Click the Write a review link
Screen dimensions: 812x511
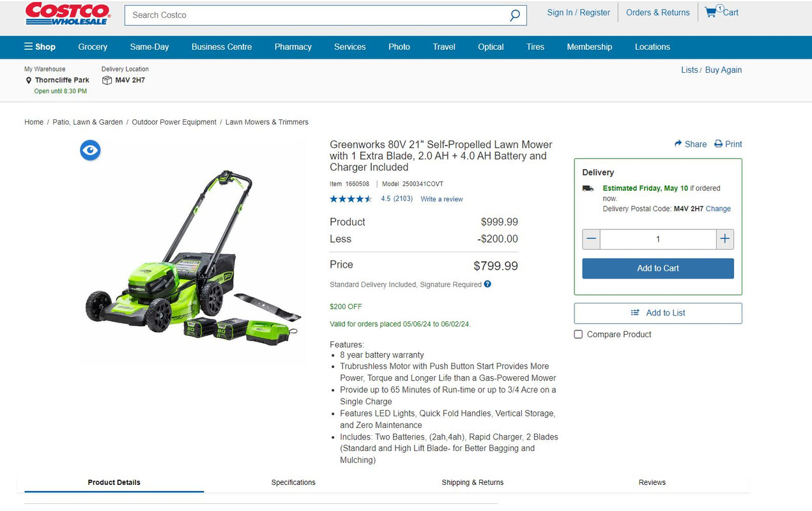pos(441,199)
